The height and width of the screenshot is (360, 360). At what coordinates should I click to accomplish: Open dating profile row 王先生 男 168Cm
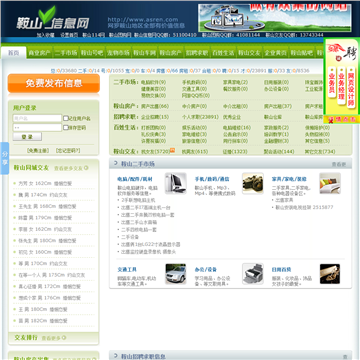coord(47,206)
